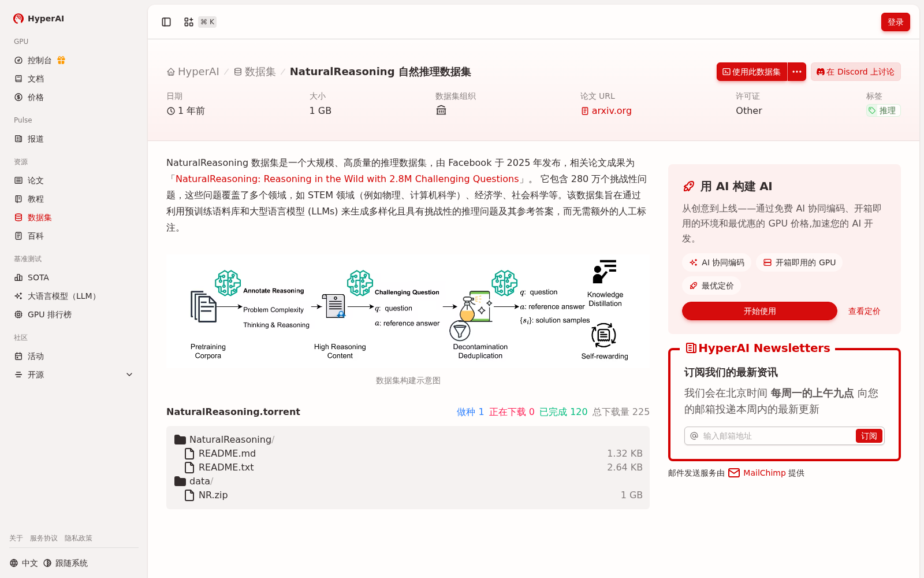The image size is (924, 578).
Task: Select README.md file row
Action: coord(408,453)
